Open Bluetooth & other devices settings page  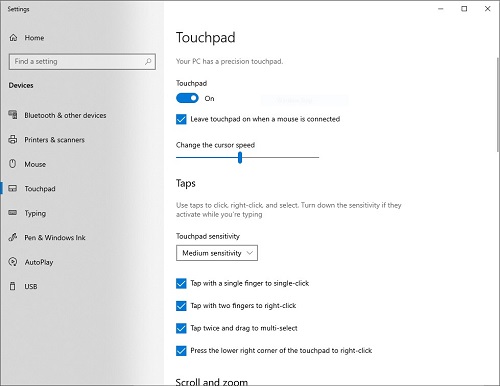coord(65,115)
